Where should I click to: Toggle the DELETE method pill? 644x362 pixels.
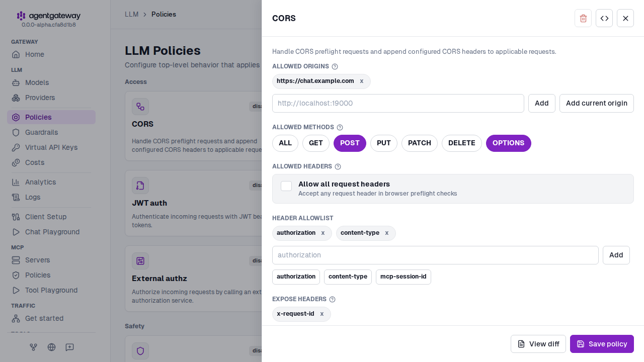click(462, 143)
